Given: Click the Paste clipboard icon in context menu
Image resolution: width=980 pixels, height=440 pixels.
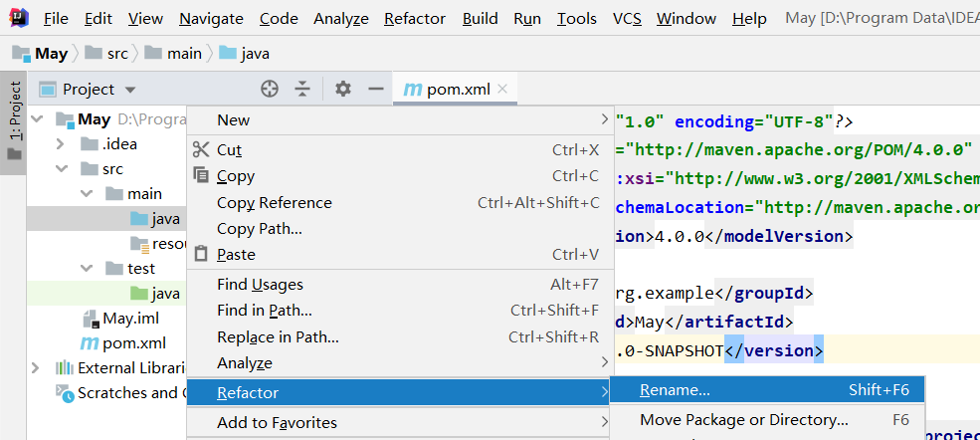Looking at the screenshot, I should [201, 254].
